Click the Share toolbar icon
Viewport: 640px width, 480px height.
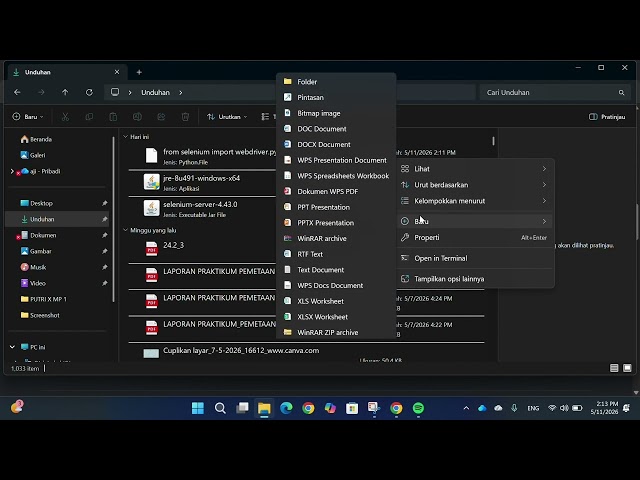(x=161, y=117)
